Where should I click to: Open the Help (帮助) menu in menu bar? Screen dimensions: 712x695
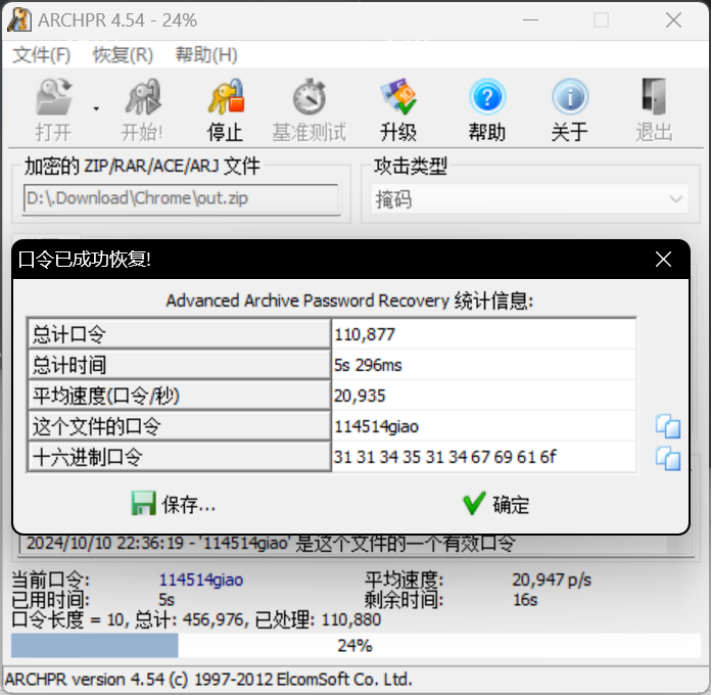tap(206, 55)
